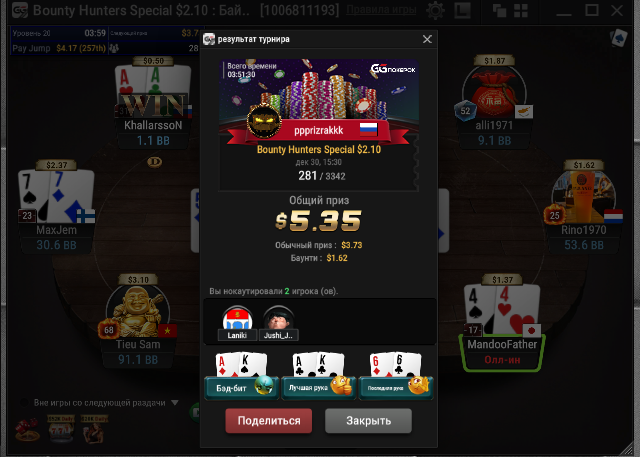Click Tieu Sam golden Buddha avatar

click(138, 311)
